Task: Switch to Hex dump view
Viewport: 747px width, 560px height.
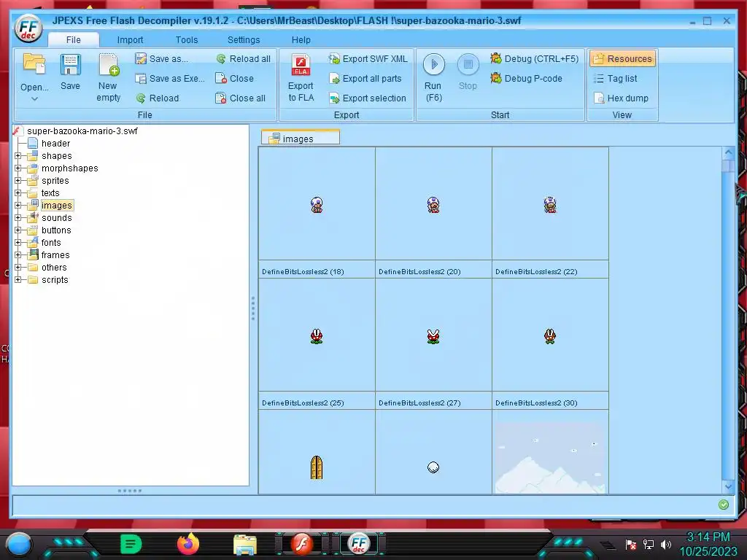Action: tap(622, 98)
